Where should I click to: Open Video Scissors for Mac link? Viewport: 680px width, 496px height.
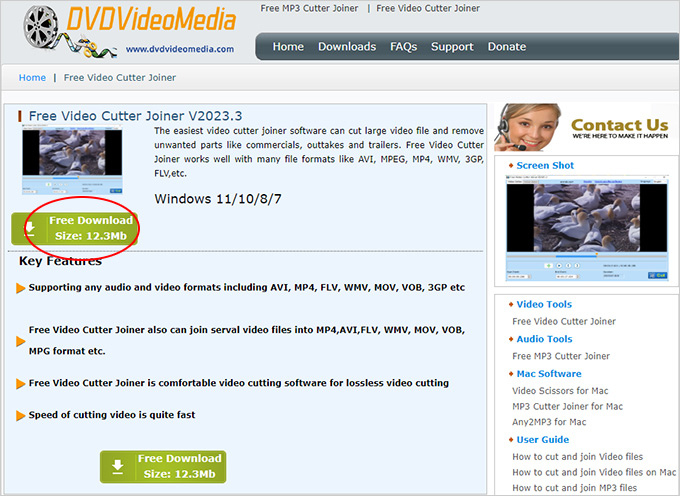[560, 391]
